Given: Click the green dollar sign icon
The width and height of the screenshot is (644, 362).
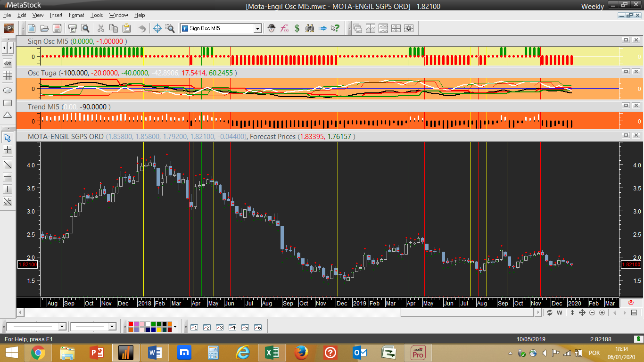Looking at the screenshot, I should point(297,28).
